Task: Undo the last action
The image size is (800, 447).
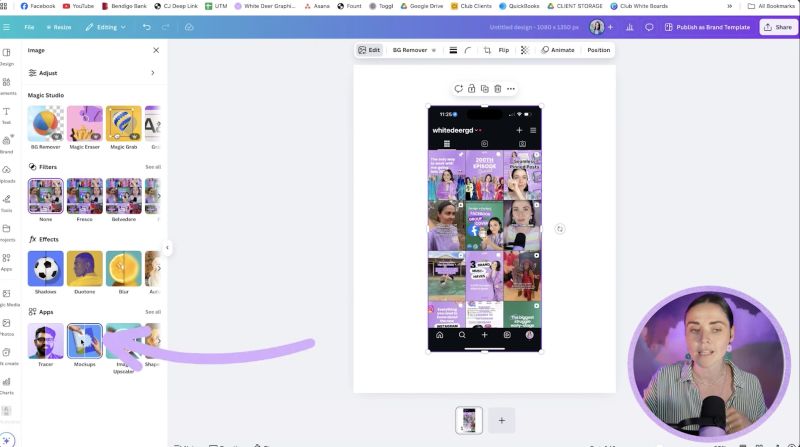Action: point(146,27)
